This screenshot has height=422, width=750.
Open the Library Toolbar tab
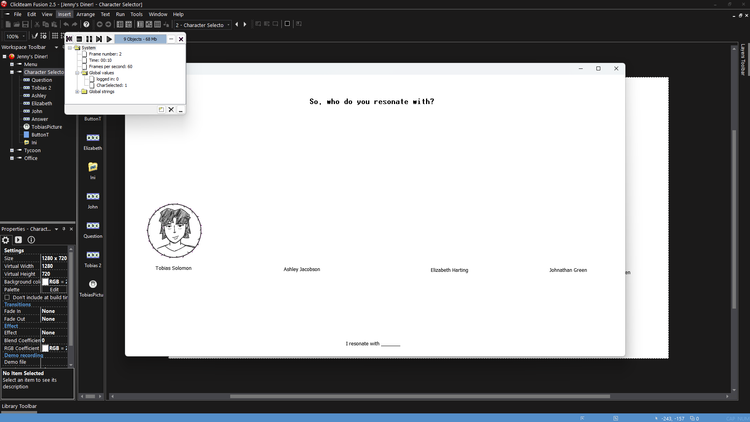click(x=19, y=406)
